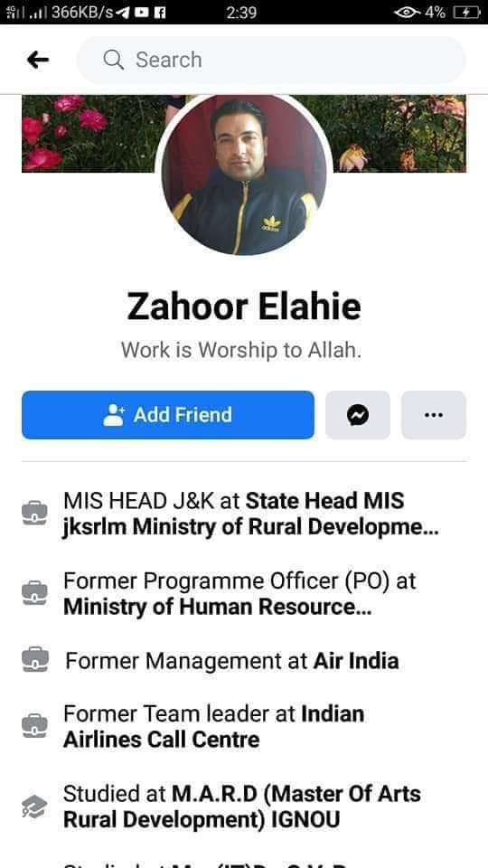View Zahoor Elahie profile picture
This screenshot has width=488, height=868.
244,175
